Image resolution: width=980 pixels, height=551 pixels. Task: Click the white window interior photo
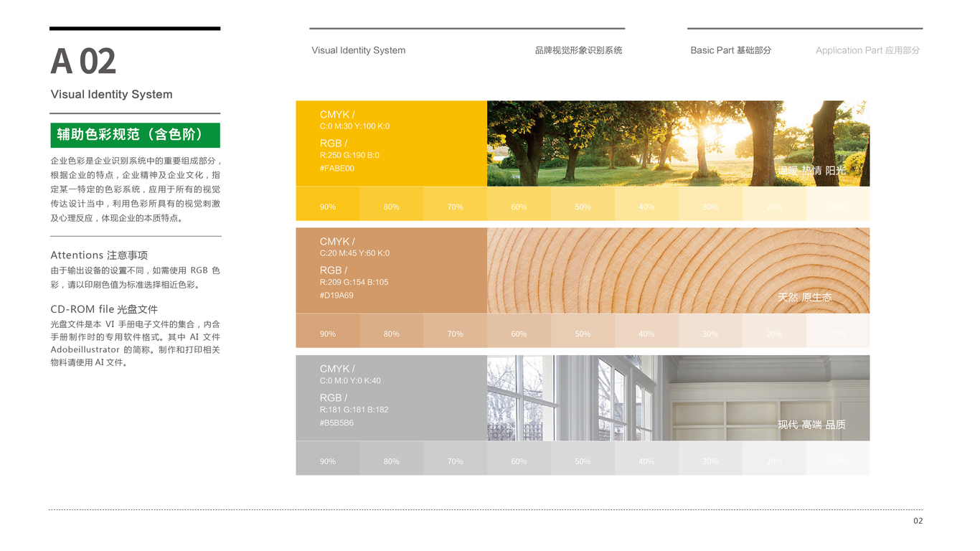pyautogui.click(x=678, y=397)
